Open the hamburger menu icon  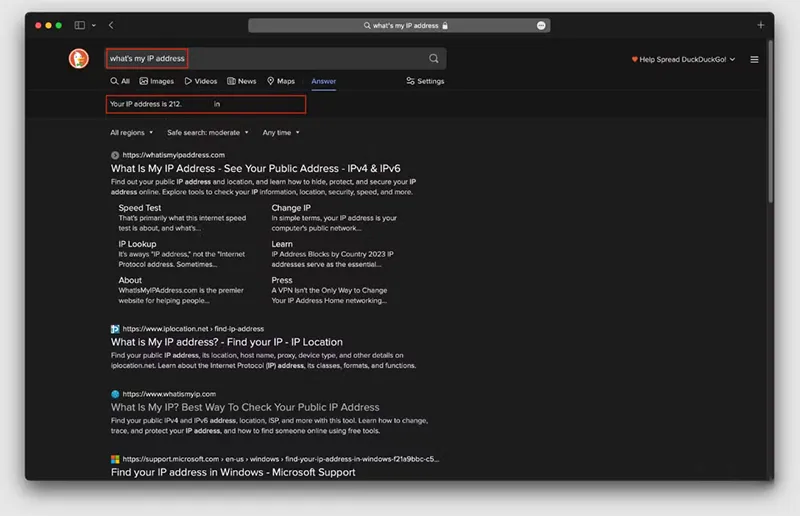pos(754,60)
